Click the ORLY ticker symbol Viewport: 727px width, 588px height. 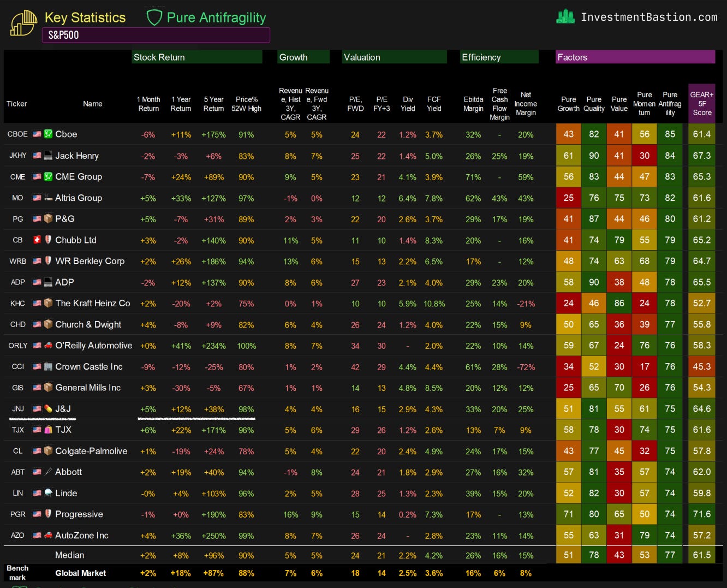18,346
